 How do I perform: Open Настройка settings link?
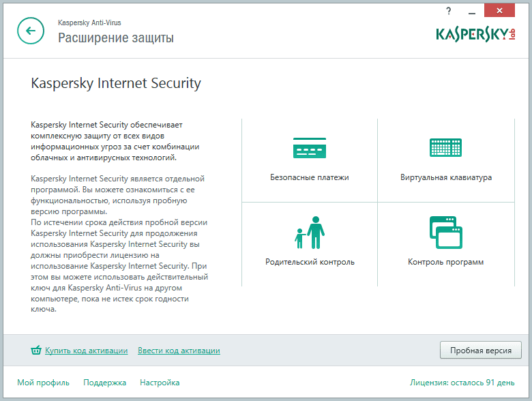[160, 383]
